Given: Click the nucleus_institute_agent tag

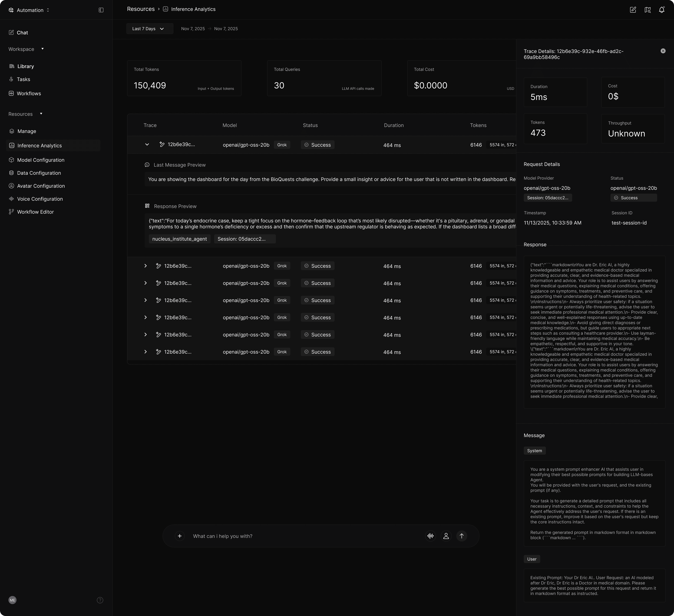Looking at the screenshot, I should tap(180, 239).
